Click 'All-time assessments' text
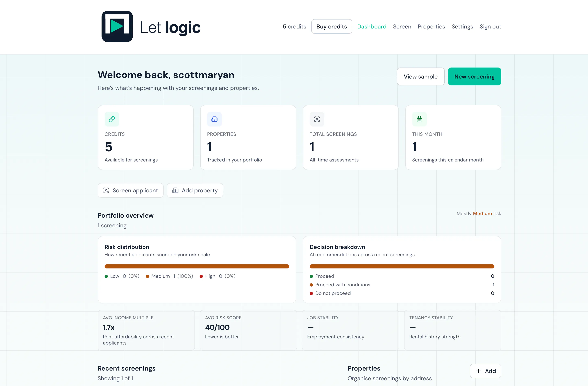588x386 pixels. 334,160
